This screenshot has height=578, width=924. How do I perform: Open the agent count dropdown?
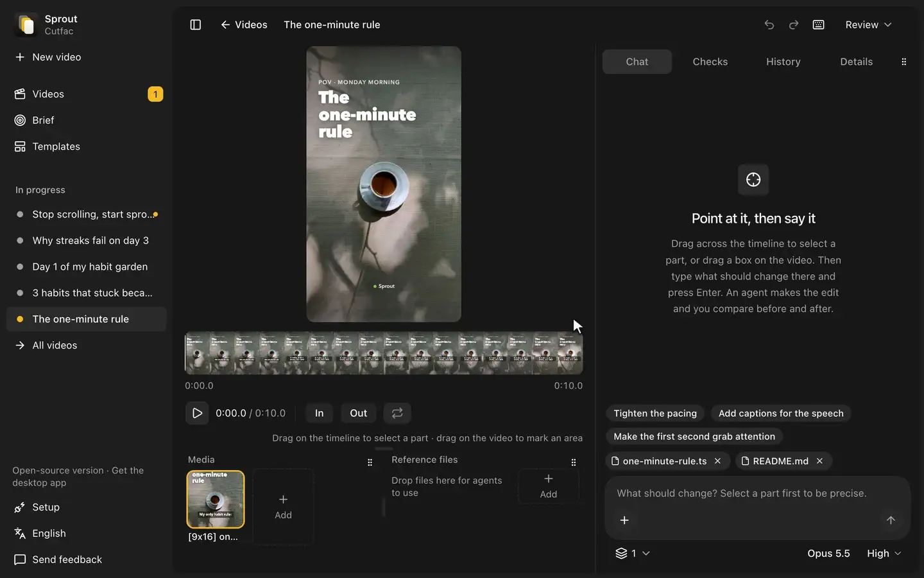point(633,554)
